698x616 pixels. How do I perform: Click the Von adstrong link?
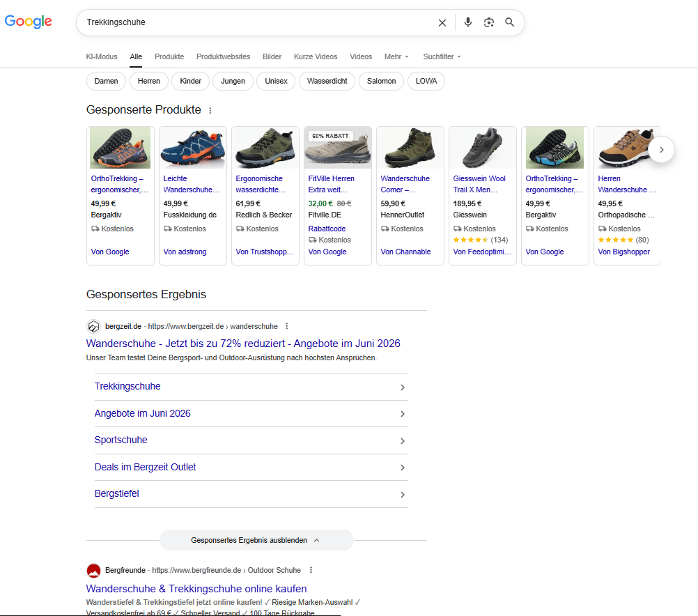pyautogui.click(x=185, y=252)
